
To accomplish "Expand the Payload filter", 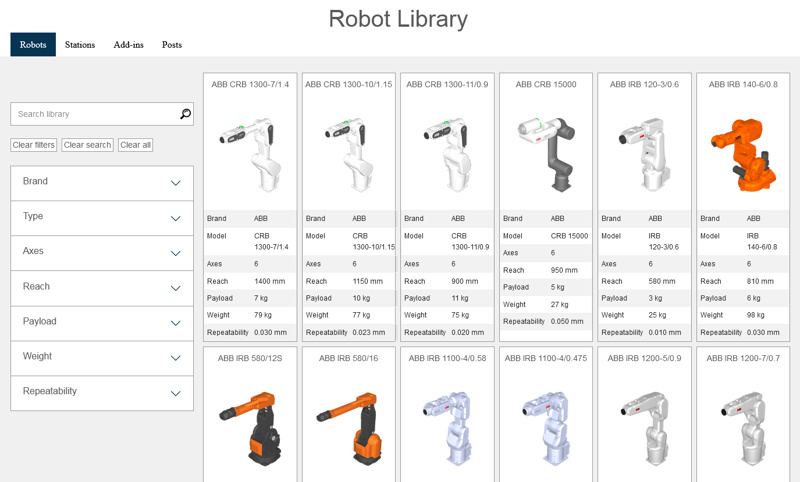I will pos(102,323).
